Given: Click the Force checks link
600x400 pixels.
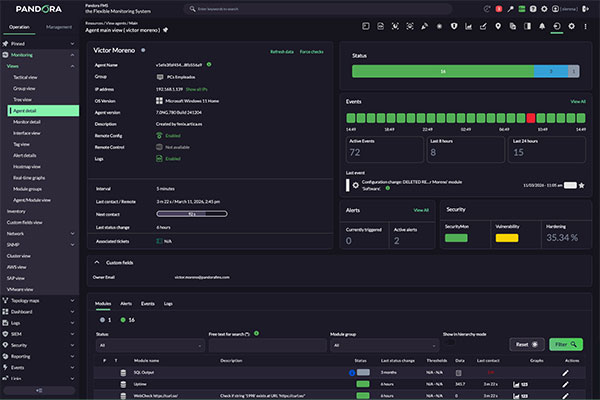Looking at the screenshot, I should coord(311,52).
